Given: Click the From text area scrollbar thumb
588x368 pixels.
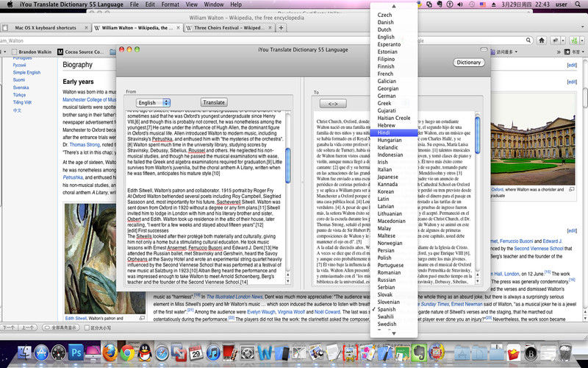Looking at the screenshot, I should pos(288,166).
